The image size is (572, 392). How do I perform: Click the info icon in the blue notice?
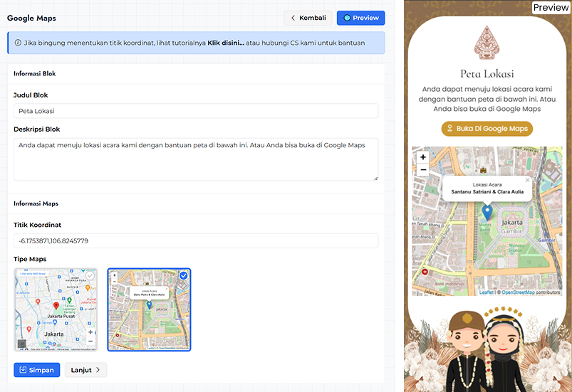18,43
